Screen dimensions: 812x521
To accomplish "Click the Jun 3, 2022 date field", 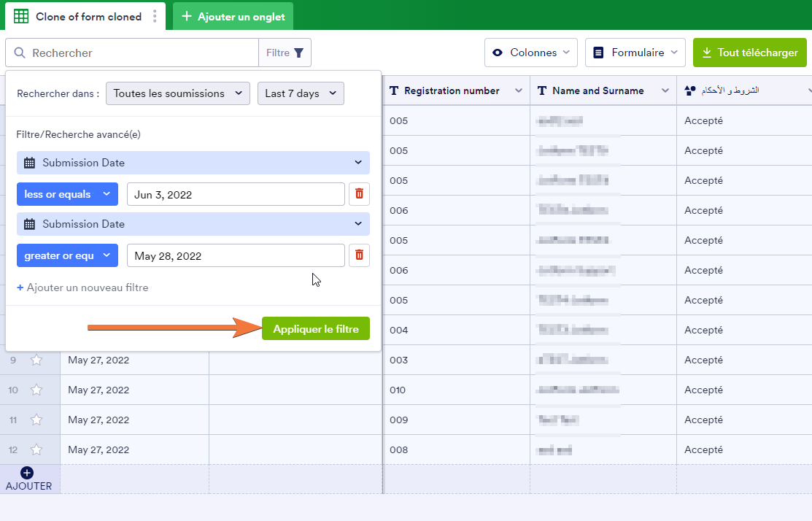I will tap(235, 194).
